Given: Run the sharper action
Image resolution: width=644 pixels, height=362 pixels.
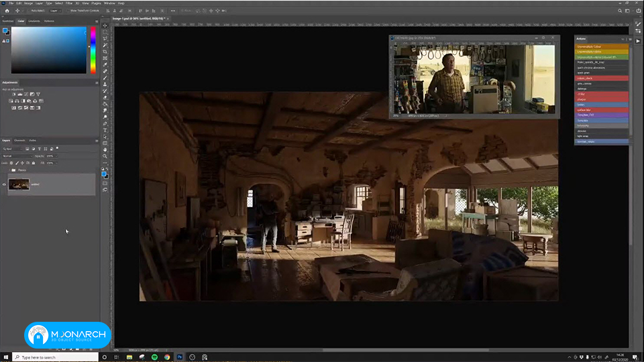Looking at the screenshot, I should point(601,99).
